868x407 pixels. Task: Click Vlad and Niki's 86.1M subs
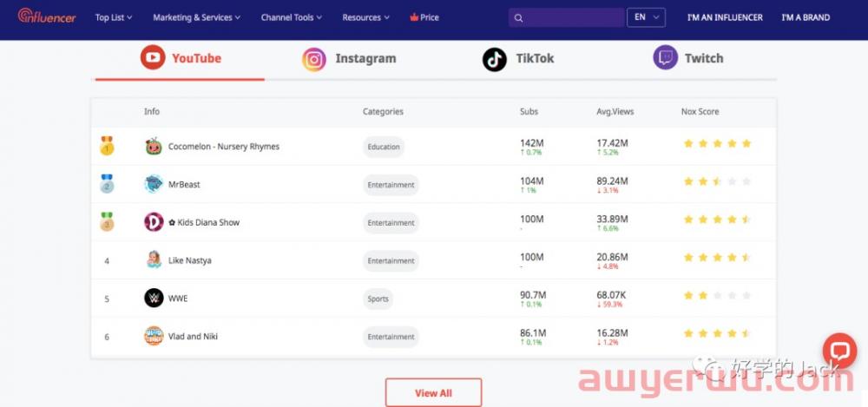(533, 332)
